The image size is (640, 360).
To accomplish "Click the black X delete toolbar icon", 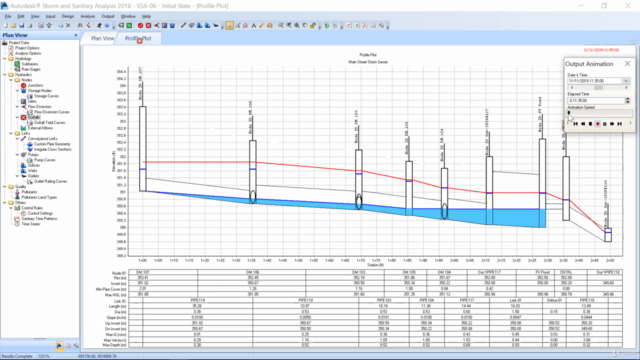I will [x=68, y=26].
